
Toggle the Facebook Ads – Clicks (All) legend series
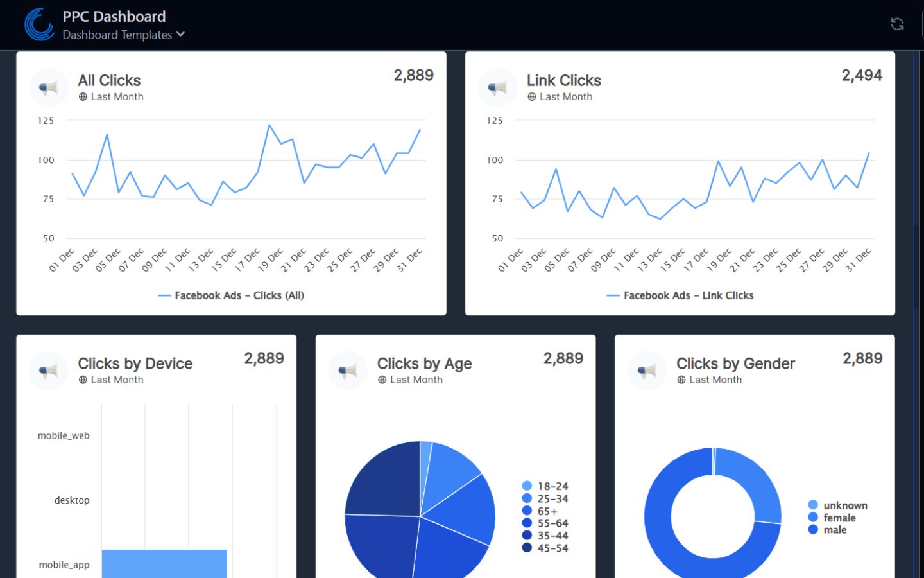(x=231, y=295)
